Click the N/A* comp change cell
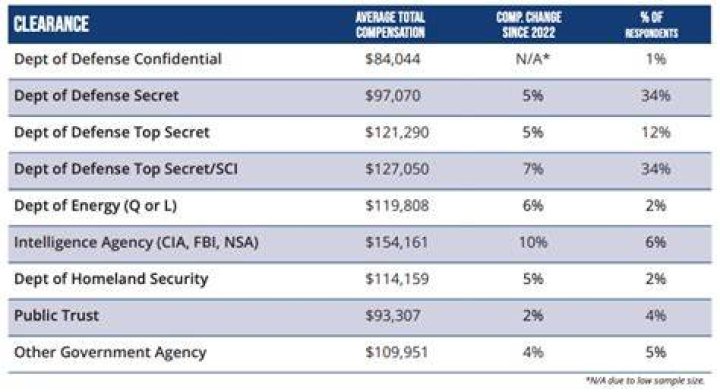This screenshot has width=720, height=392. [x=533, y=59]
